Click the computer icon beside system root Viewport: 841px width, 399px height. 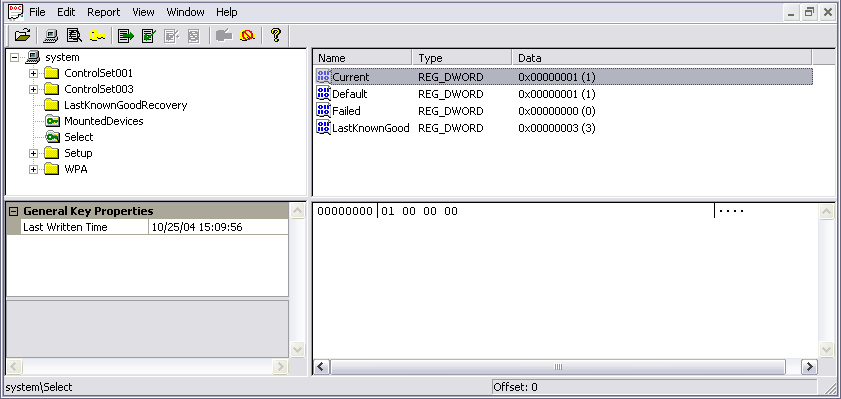[x=32, y=57]
